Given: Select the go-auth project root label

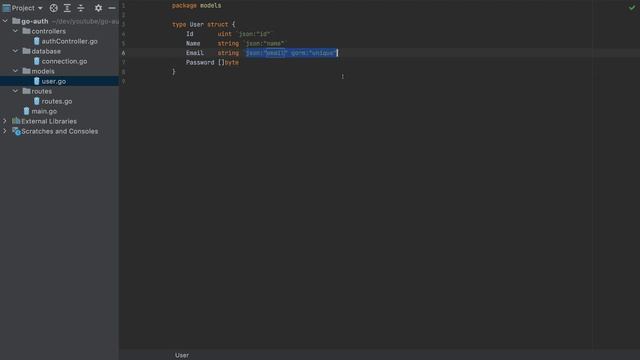Looking at the screenshot, I should coord(35,21).
